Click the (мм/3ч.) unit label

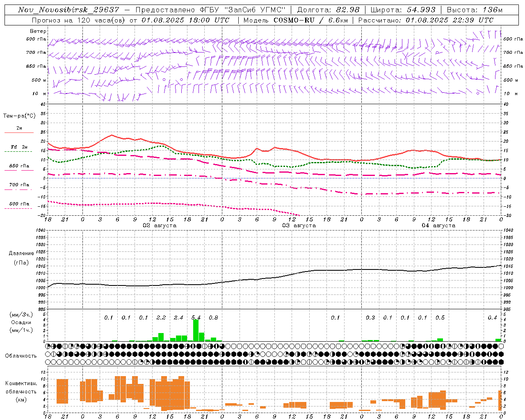point(21,315)
